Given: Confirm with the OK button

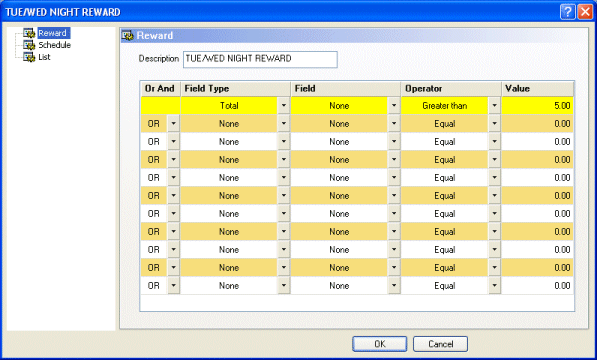Looking at the screenshot, I should coord(380,344).
